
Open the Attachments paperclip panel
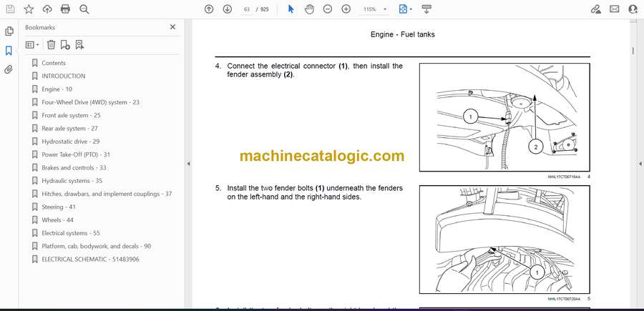point(9,69)
